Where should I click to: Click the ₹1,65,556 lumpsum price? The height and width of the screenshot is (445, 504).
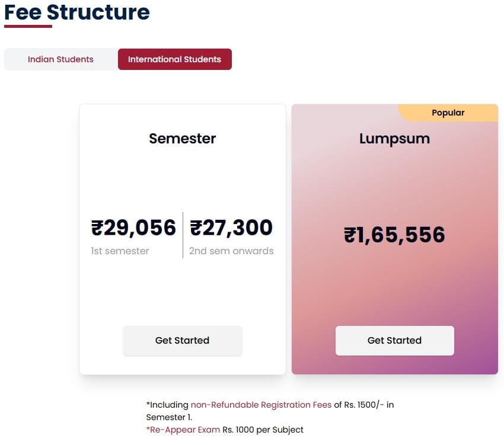click(394, 235)
